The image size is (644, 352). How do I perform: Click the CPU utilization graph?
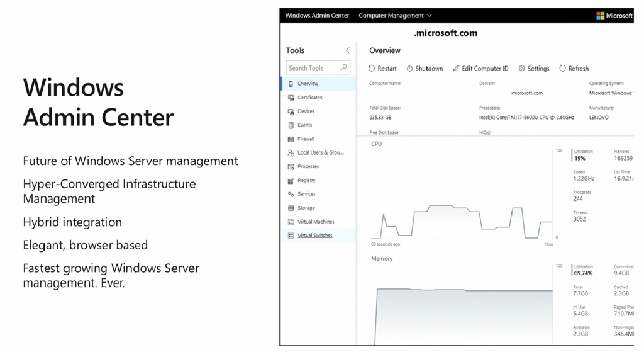(x=462, y=194)
